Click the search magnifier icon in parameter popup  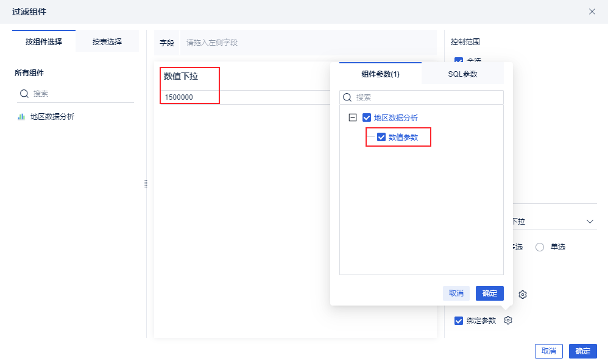tap(347, 97)
